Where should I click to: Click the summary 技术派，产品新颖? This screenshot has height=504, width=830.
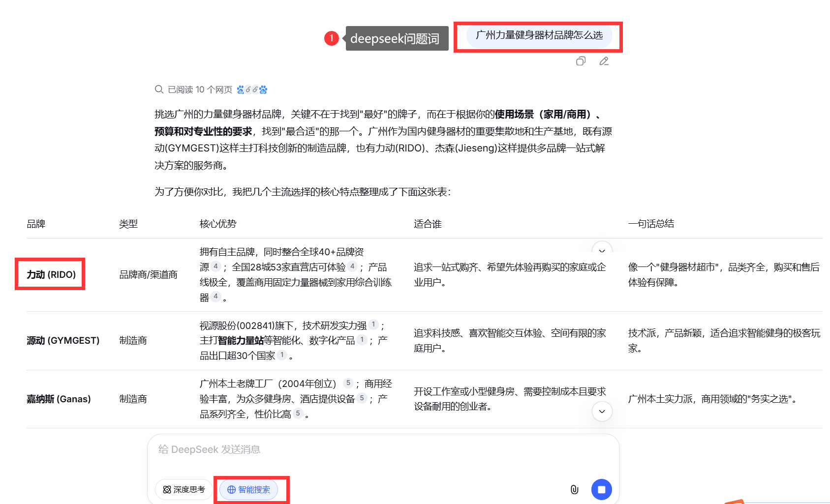point(724,341)
